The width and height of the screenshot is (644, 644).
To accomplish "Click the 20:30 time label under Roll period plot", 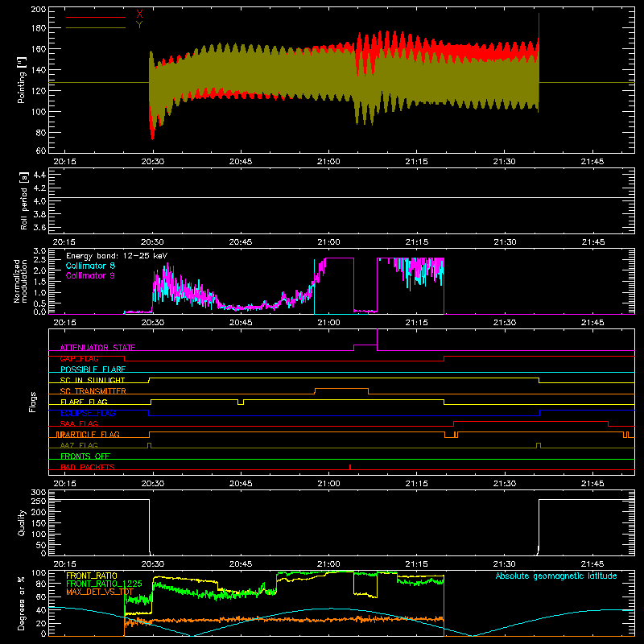I will tap(152, 242).
